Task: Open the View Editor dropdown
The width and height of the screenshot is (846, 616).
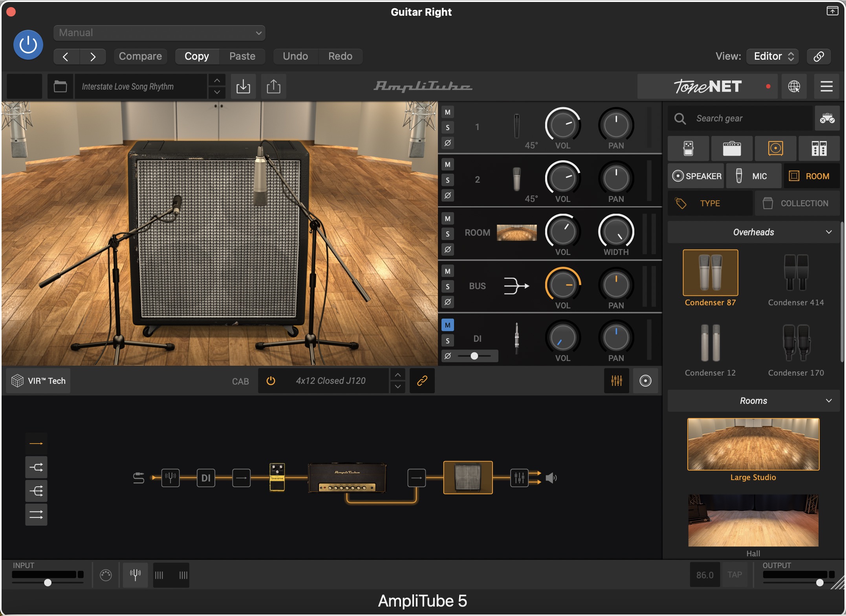Action: 773,56
